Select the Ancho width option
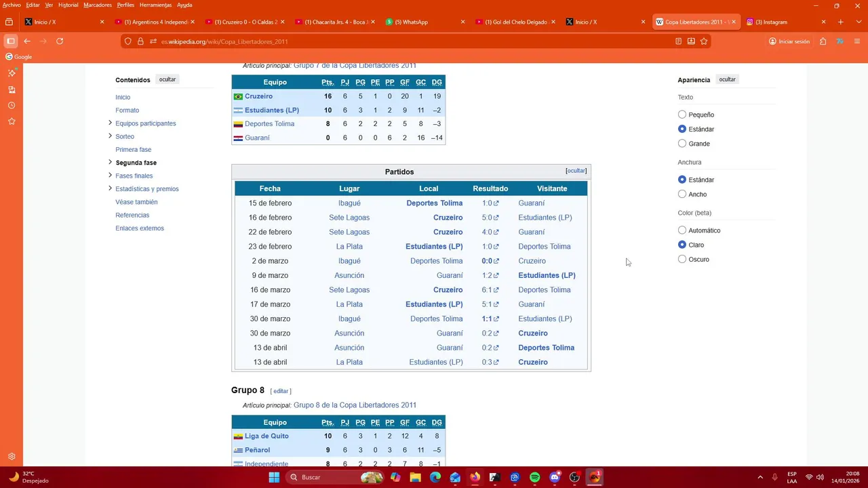 682,194
